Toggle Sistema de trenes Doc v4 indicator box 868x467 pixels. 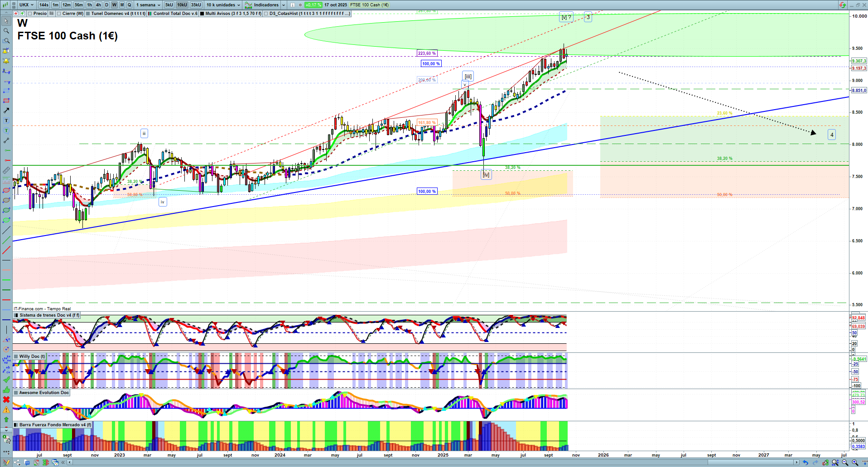16,315
